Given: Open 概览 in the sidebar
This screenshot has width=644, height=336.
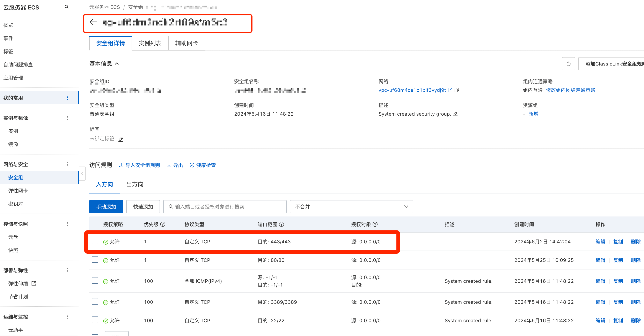Looking at the screenshot, I should 8,25.
